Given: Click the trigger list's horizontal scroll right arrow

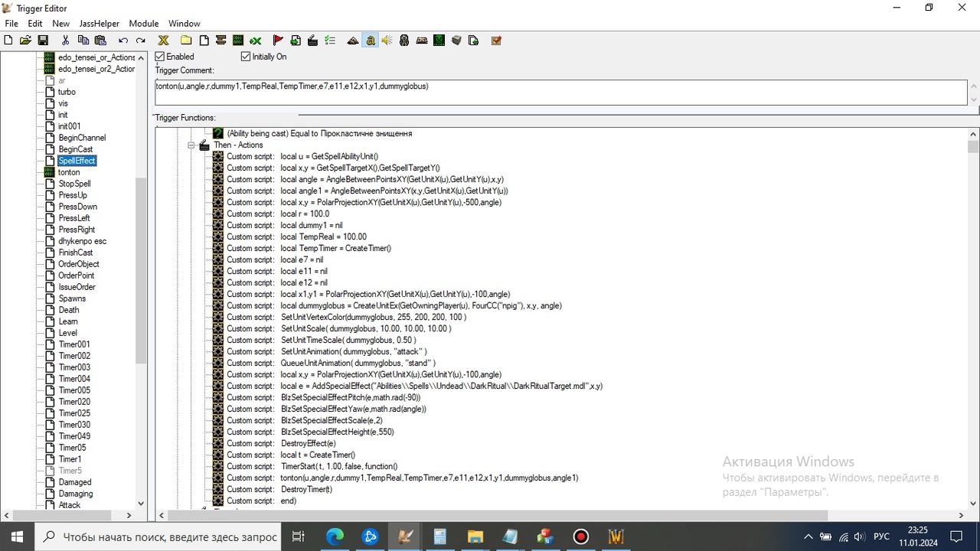Looking at the screenshot, I should pyautogui.click(x=129, y=516).
